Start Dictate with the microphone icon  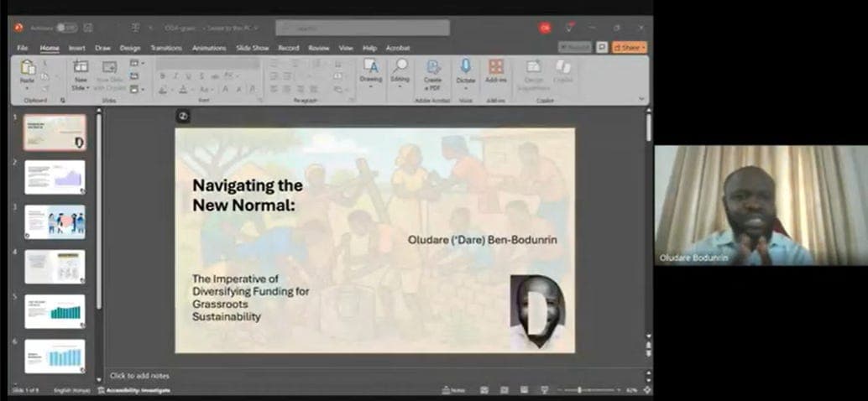tap(465, 66)
